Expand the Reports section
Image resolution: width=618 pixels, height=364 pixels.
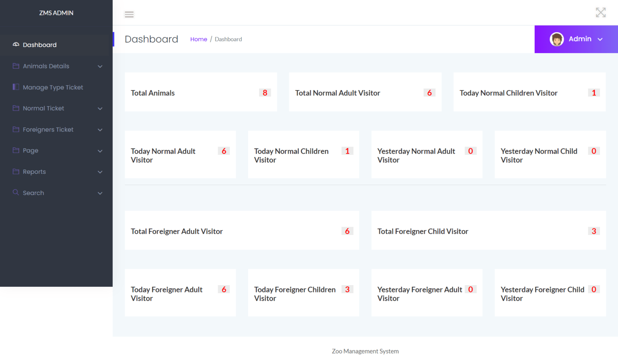(x=100, y=172)
